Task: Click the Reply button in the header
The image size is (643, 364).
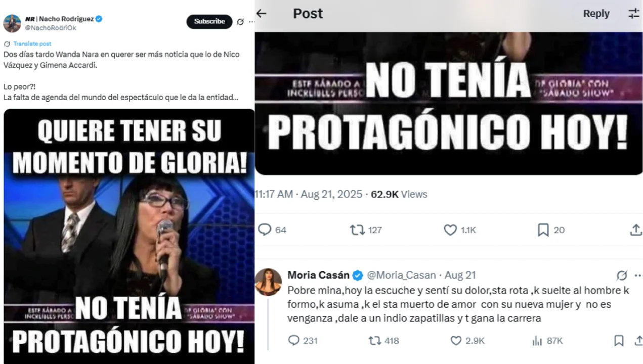Action: coord(596,14)
